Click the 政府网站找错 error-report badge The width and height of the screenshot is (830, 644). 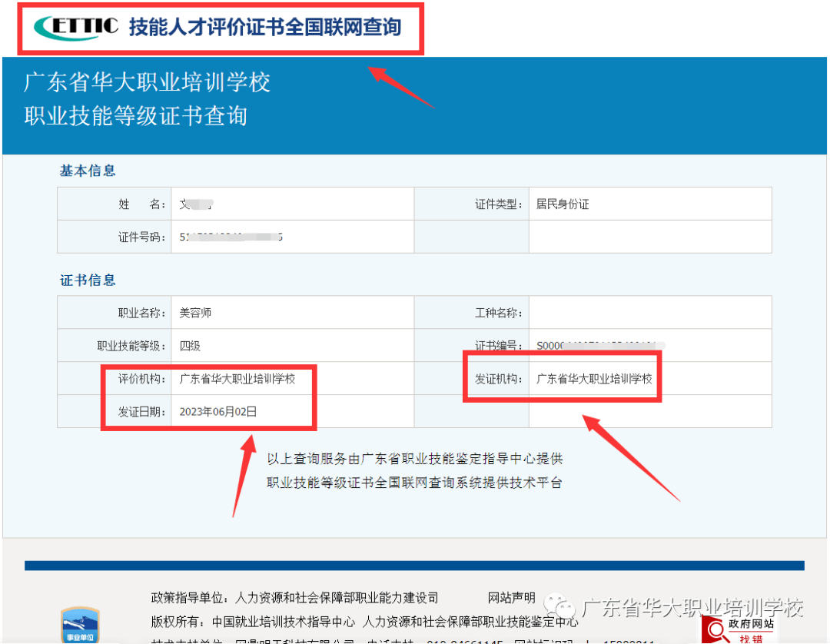pos(739,629)
